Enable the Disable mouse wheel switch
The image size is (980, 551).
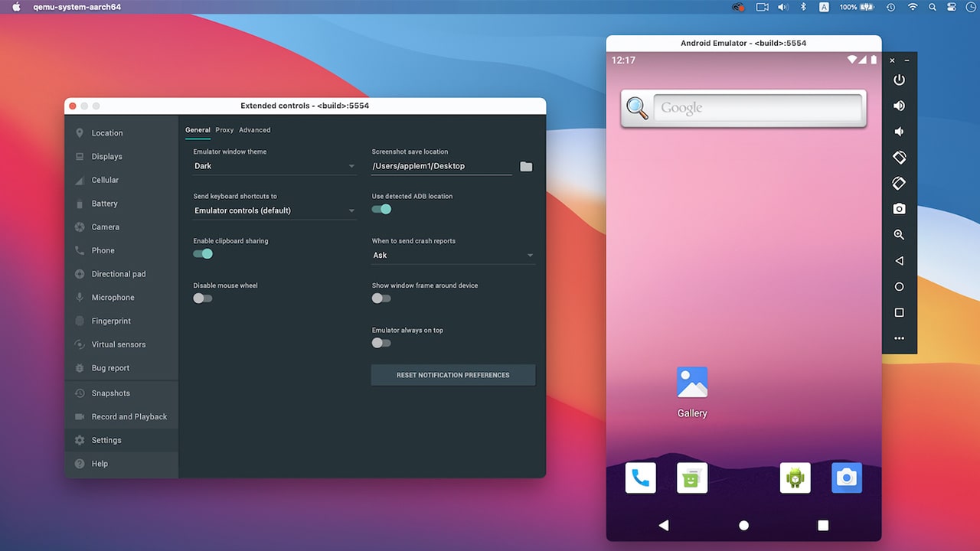pyautogui.click(x=202, y=298)
